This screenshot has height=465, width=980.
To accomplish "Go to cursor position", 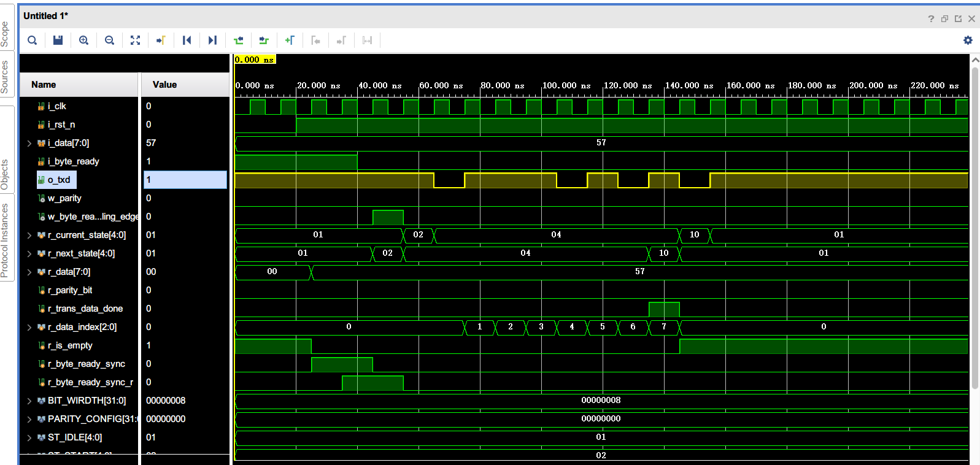I will click(161, 40).
